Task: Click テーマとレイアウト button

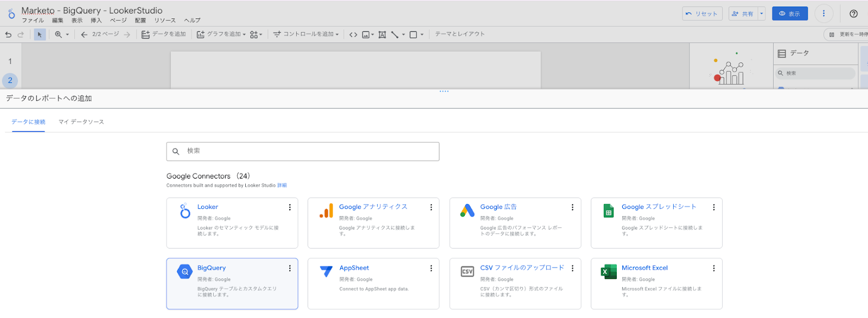Action: pos(460,34)
